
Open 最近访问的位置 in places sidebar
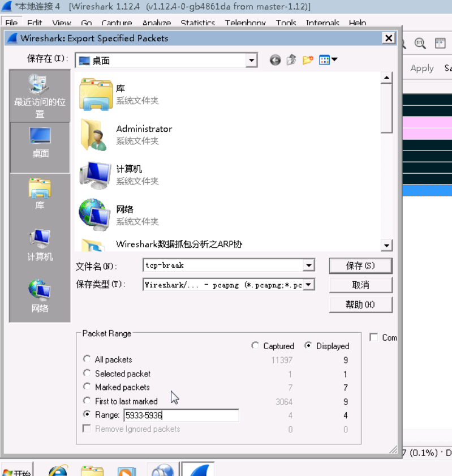[x=40, y=96]
